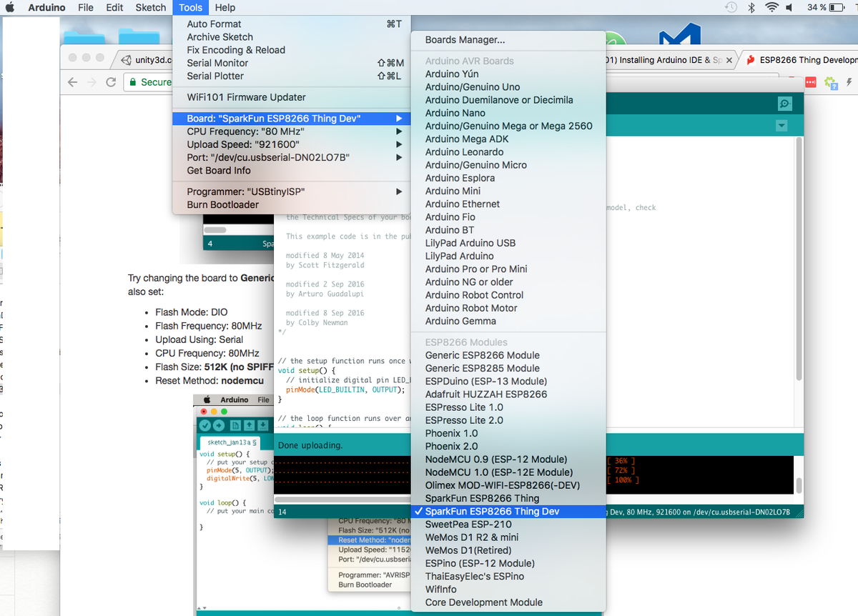The height and width of the screenshot is (616, 858).
Task: Open Serial Plotter from Tools menu
Action: click(x=292, y=76)
